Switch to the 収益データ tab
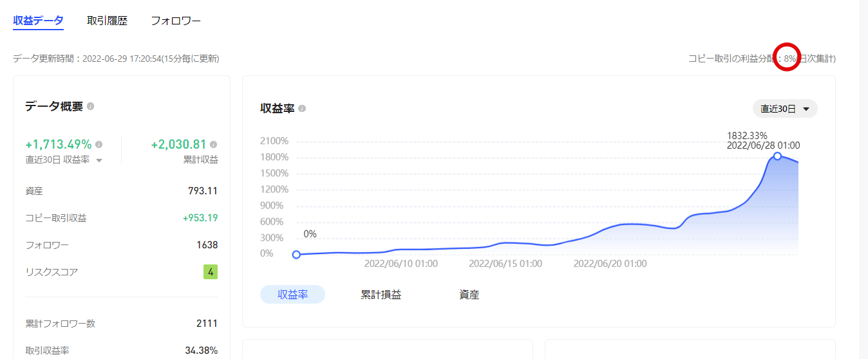Viewport: 868px width, 359px height. click(x=38, y=21)
